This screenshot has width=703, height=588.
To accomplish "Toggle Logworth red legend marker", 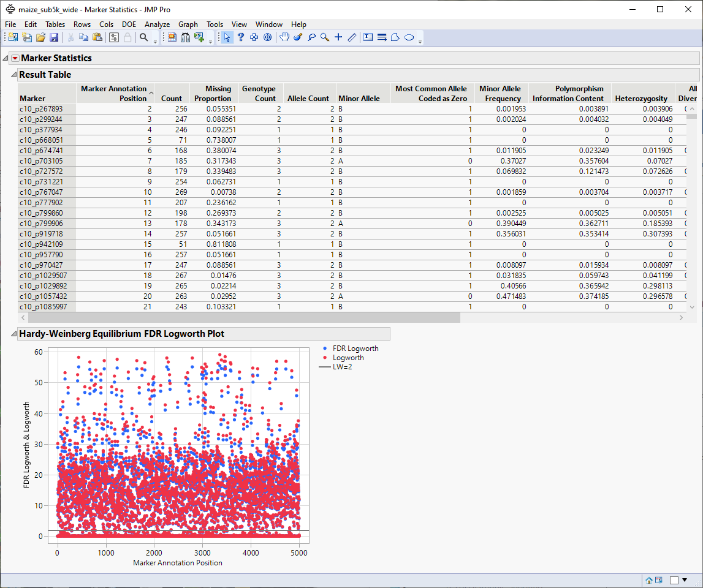I will (x=324, y=358).
